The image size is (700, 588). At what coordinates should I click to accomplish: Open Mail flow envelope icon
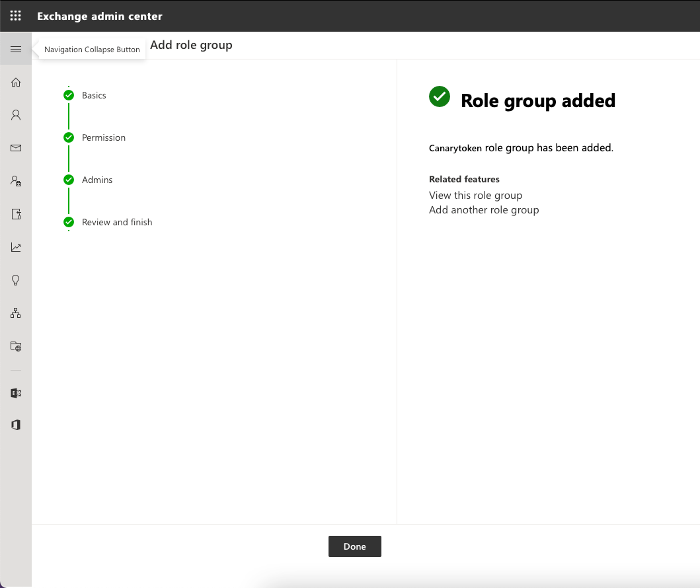coord(16,148)
